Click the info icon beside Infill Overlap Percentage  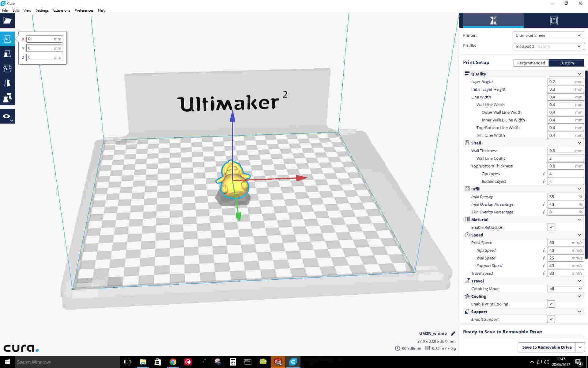pyautogui.click(x=544, y=204)
